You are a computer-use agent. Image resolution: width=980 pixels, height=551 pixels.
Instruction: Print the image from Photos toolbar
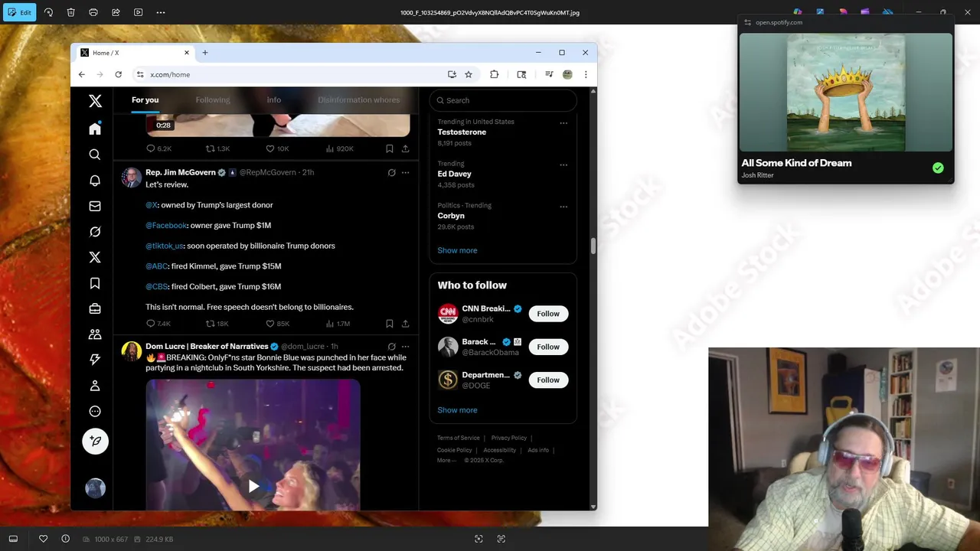click(93, 12)
